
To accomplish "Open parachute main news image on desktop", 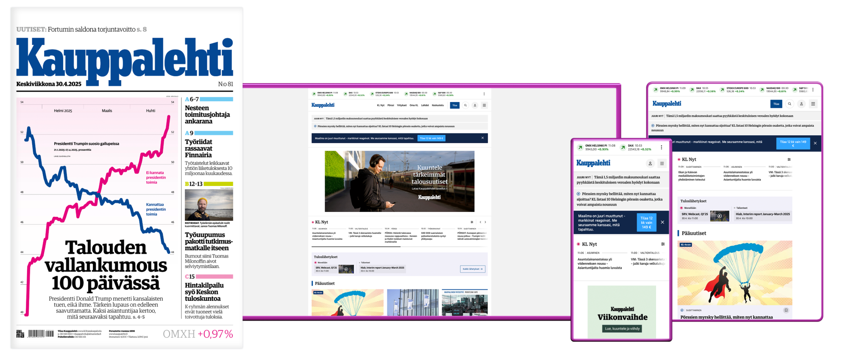I will 348,302.
